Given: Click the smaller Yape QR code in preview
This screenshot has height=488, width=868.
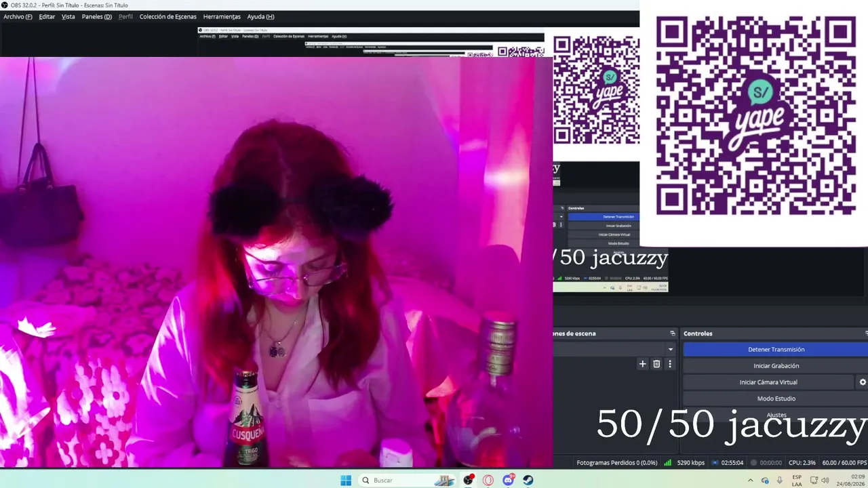Looking at the screenshot, I should (597, 89).
